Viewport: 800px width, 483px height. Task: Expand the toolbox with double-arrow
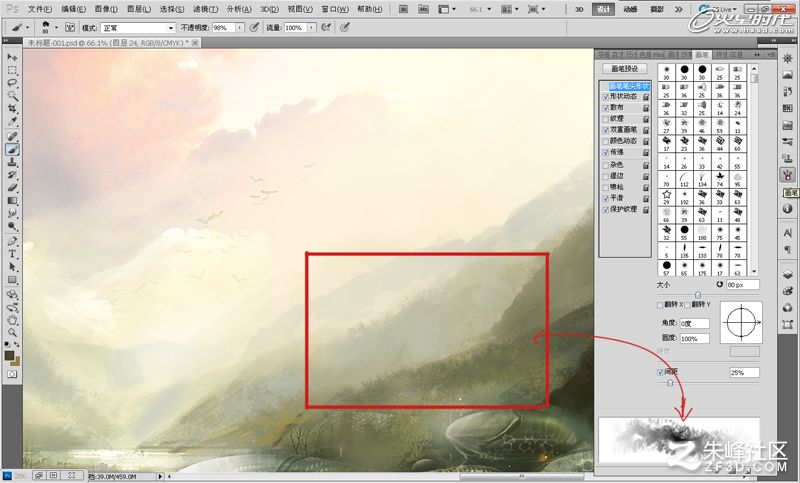(x=6, y=41)
